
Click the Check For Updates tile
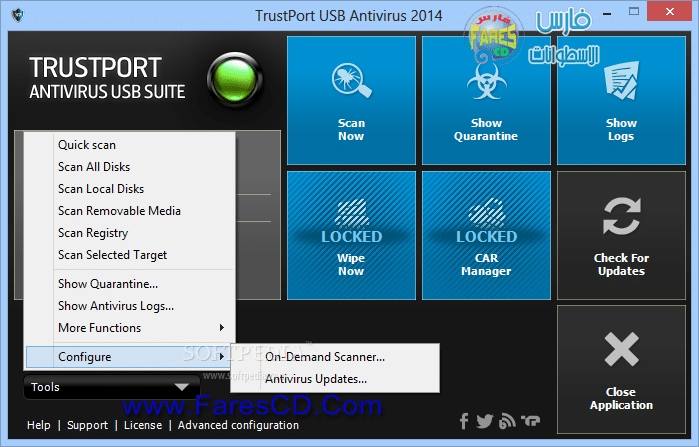(x=621, y=235)
